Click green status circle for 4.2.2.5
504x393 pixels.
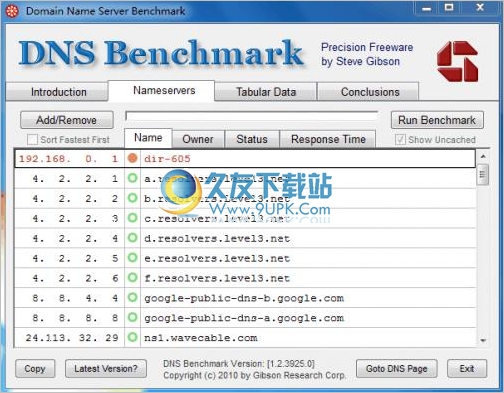132,258
